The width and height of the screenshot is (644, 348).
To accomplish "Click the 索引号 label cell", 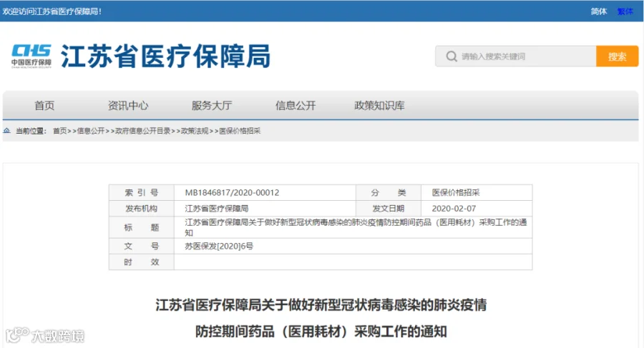I will 141,192.
